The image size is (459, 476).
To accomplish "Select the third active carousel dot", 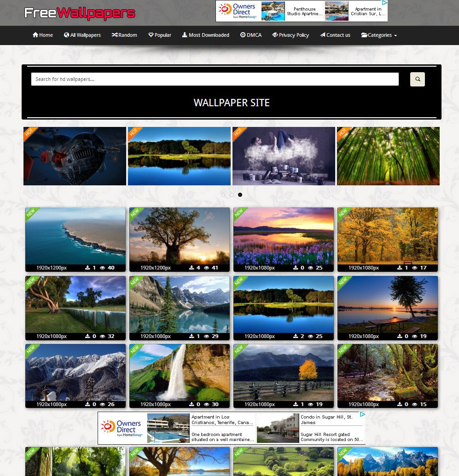I will [240, 195].
